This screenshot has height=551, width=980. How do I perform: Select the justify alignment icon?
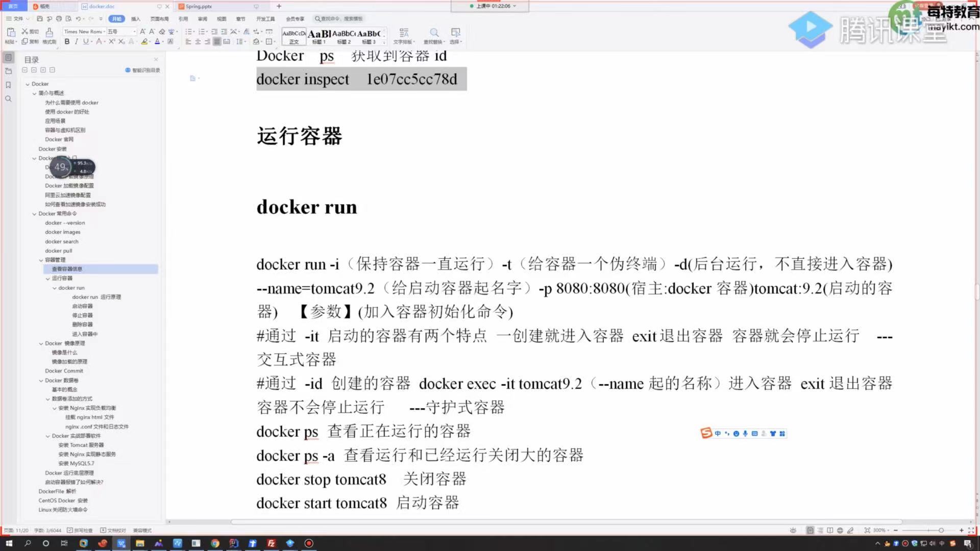217,42
